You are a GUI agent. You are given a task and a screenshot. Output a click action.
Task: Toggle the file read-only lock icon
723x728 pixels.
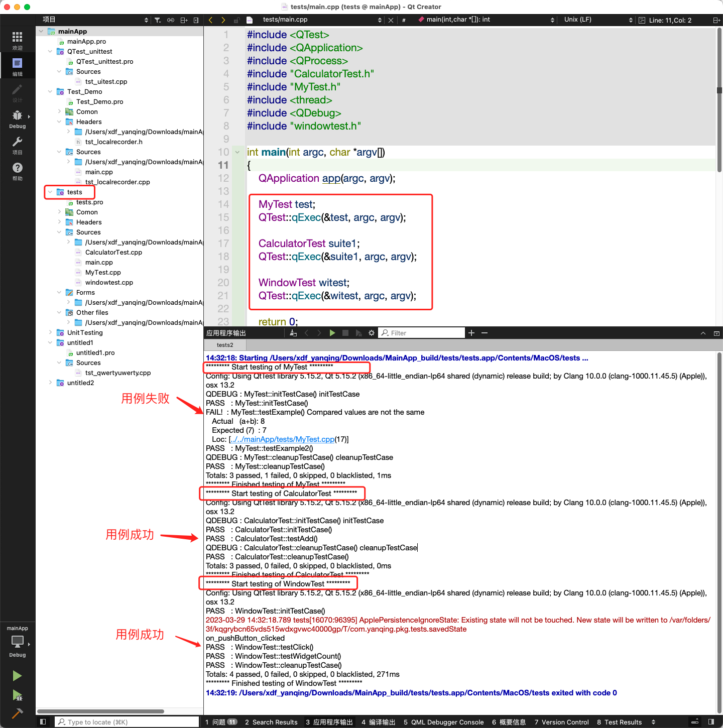tap(236, 20)
